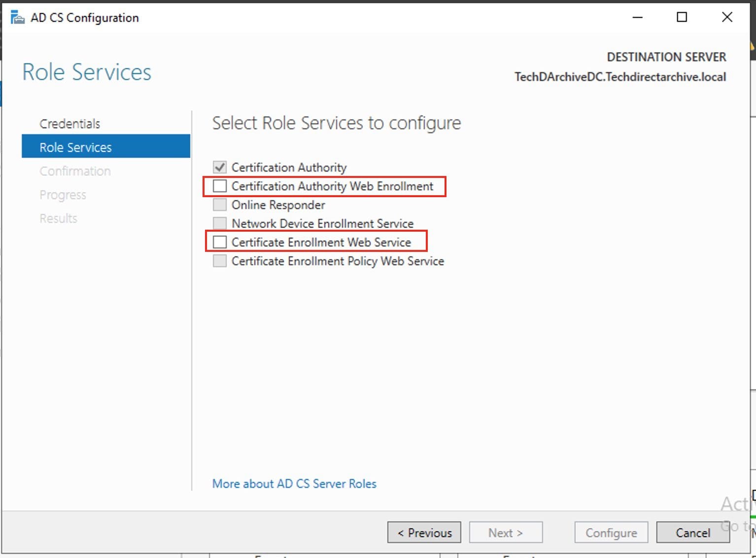Image resolution: width=756 pixels, height=558 pixels.
Task: Open the Credentials step in sidebar
Action: coord(69,124)
